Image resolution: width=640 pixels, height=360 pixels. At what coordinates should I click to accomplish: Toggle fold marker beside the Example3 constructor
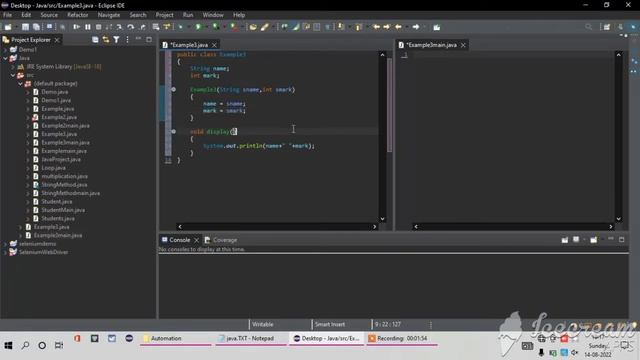click(173, 89)
